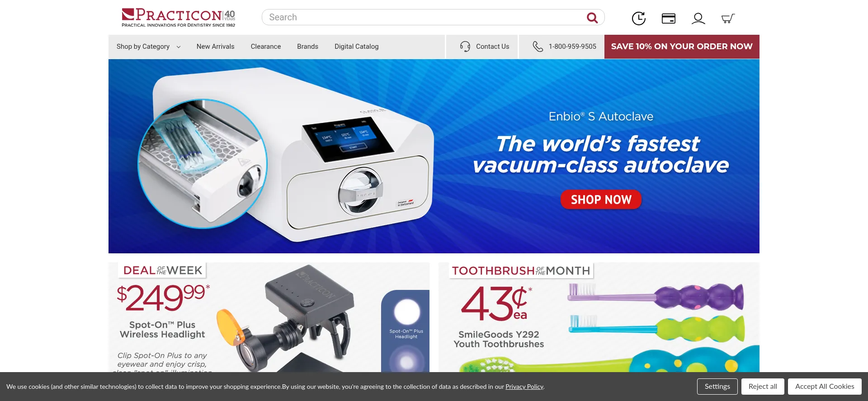This screenshot has width=868, height=401.
Task: Open the payment card icon
Action: [669, 19]
